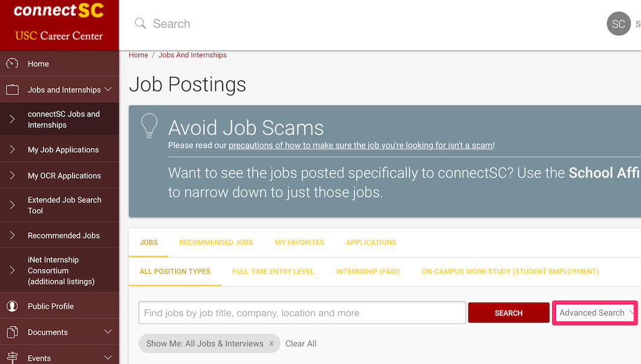Image resolution: width=641 pixels, height=364 pixels.
Task: Click the Jobs and Internships briefcase icon
Action: coord(12,89)
